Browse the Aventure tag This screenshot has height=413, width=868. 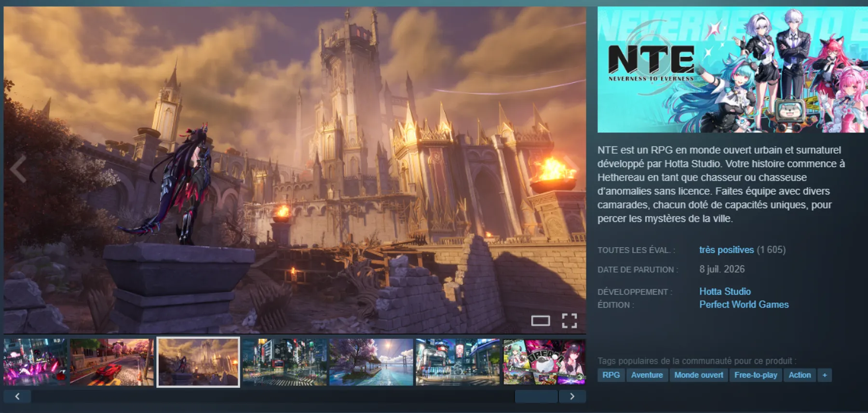647,375
